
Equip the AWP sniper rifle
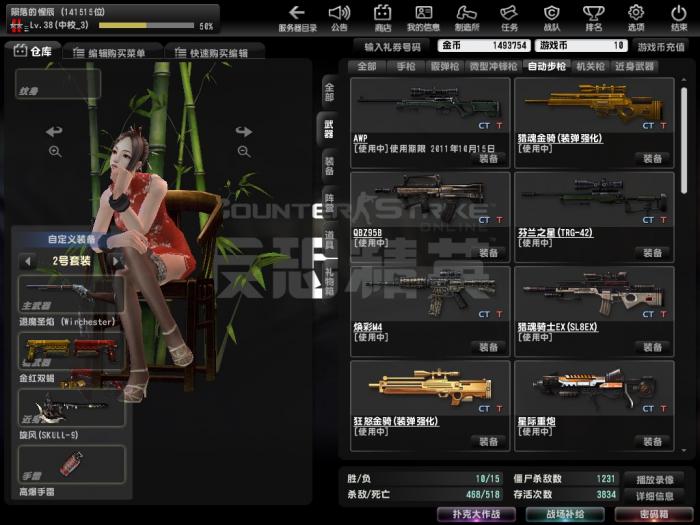point(488,158)
